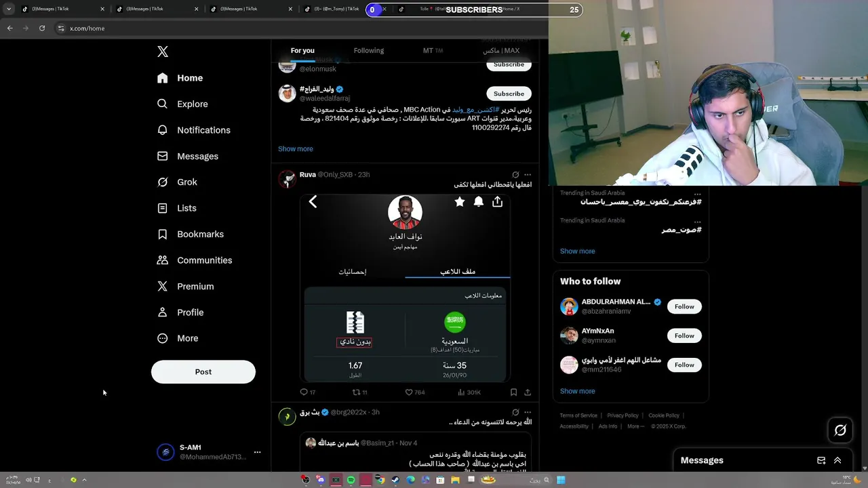The height and width of the screenshot is (488, 868).
Task: Click the X logo in the sidebar
Action: [x=163, y=52]
